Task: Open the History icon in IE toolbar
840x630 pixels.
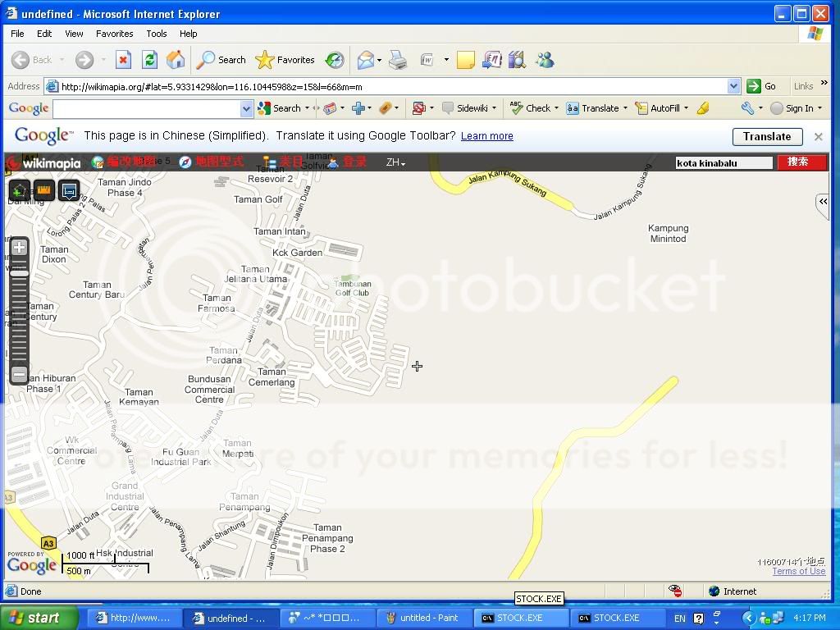Action: 335,60
